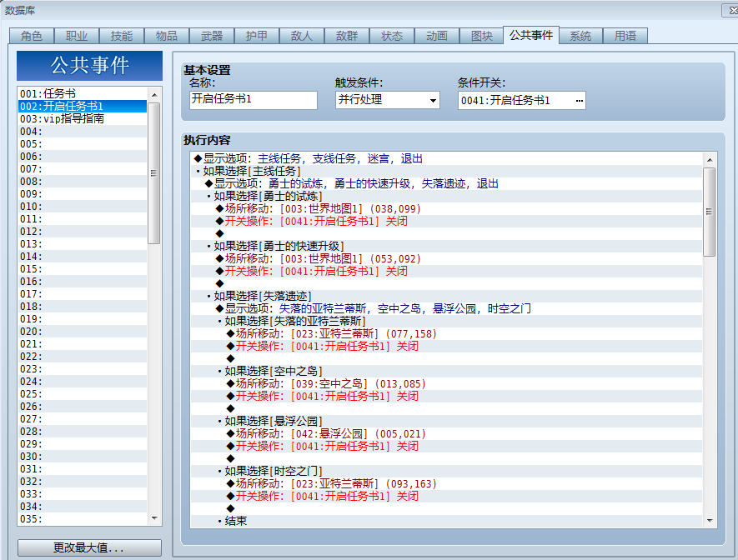Image resolution: width=738 pixels, height=560 pixels.
Task: Select the 如果选择[空中之岛] line
Action: pyautogui.click(x=446, y=372)
